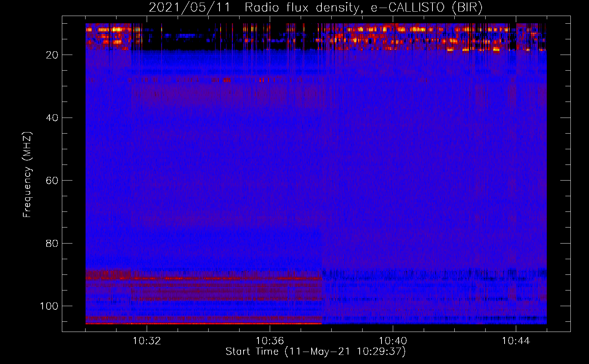Click the time tick label '10:32'
This screenshot has width=589, height=364.
tap(147, 341)
